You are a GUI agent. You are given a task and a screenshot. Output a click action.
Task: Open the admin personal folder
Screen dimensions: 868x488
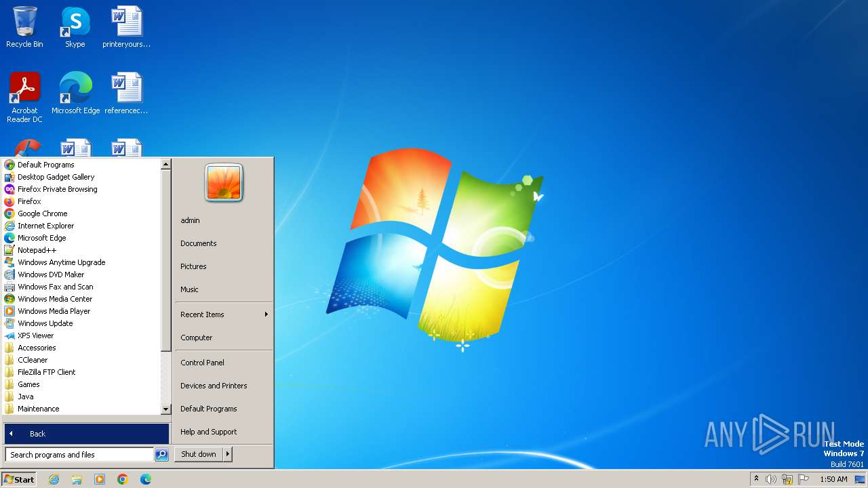coord(224,220)
